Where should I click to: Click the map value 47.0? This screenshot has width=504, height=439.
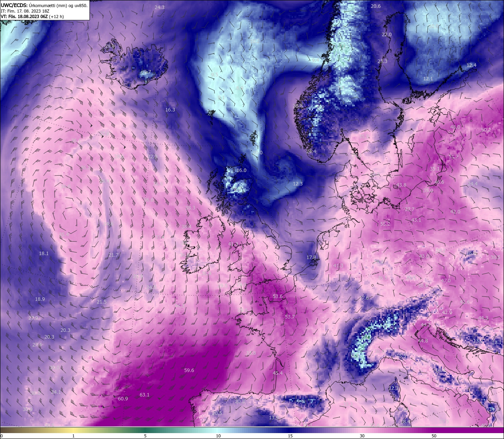446,281
